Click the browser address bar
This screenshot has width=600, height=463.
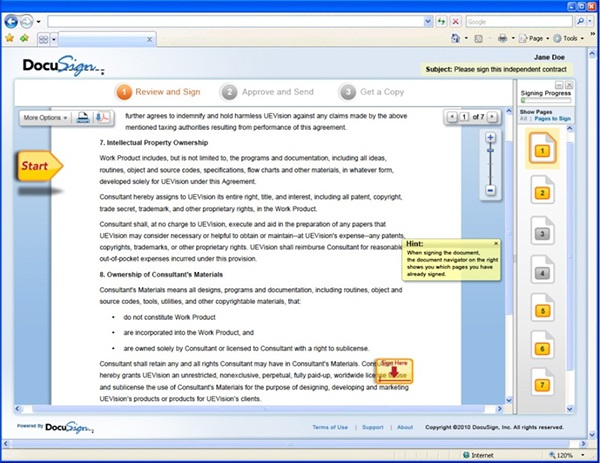235,21
